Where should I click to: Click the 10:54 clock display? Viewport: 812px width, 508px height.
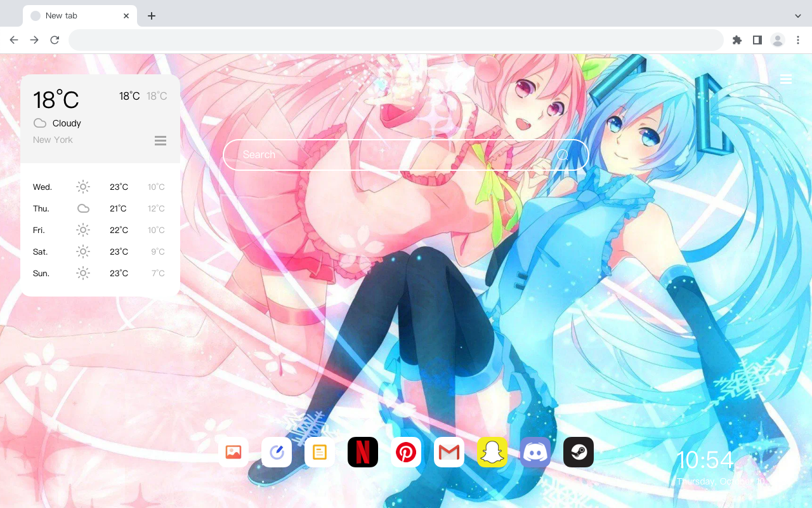tap(705, 460)
